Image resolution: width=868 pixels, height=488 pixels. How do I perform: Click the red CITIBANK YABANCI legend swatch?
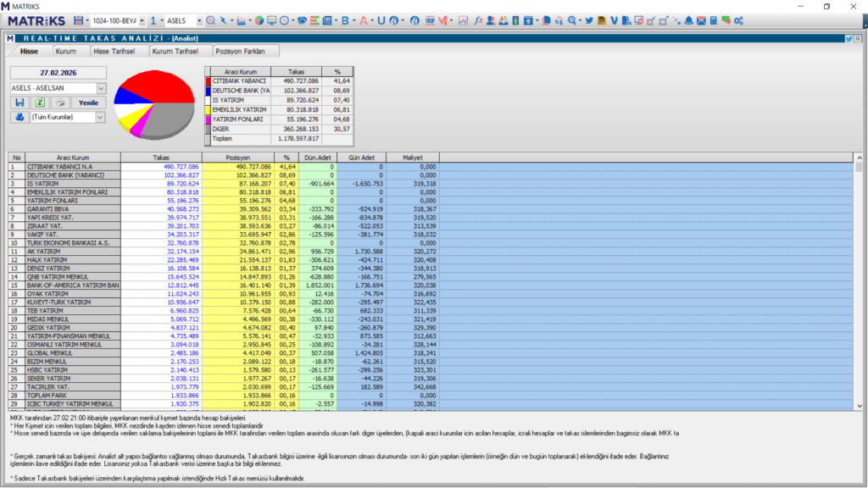pos(208,81)
